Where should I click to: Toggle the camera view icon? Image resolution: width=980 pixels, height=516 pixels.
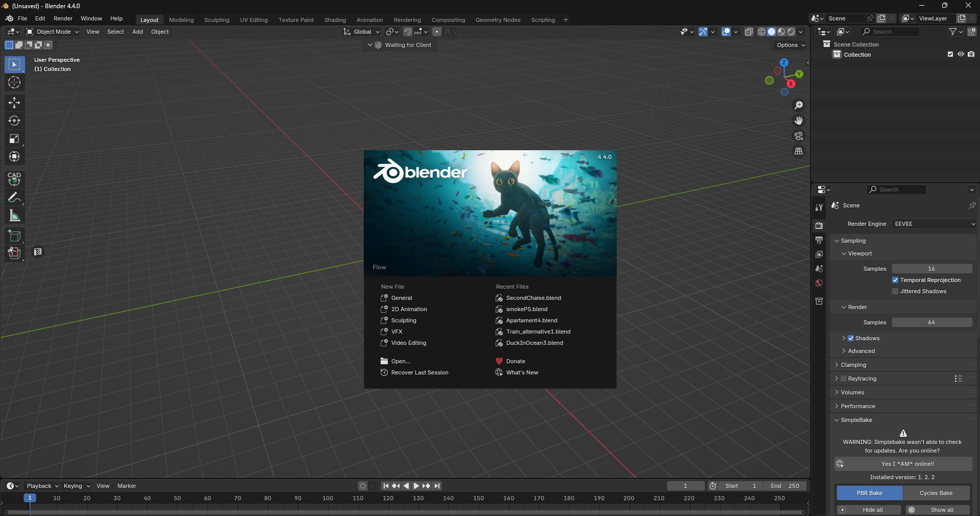click(799, 136)
